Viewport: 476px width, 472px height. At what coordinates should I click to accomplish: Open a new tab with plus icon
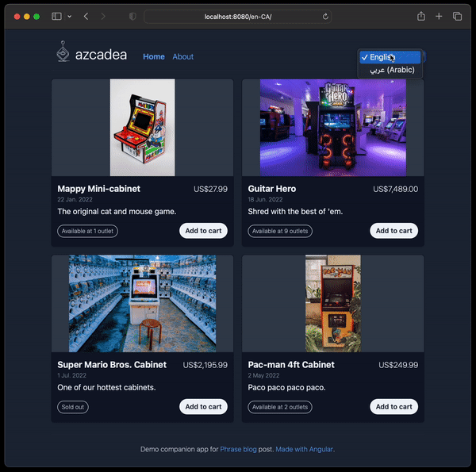coord(439,17)
